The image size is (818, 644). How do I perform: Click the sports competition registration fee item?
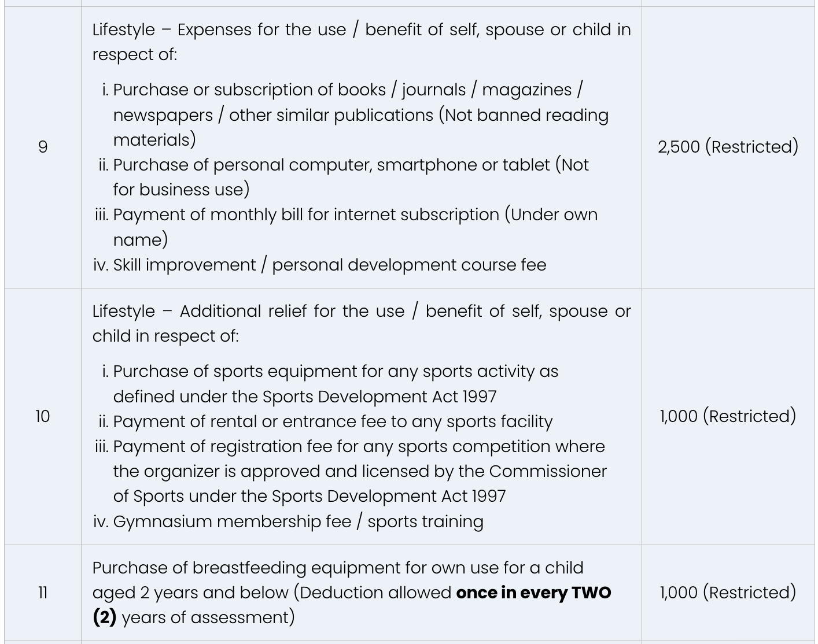(351, 471)
